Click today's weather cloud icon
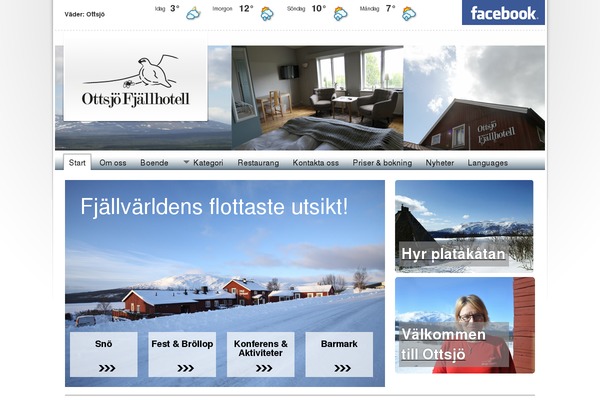Screen dimensions: 600x400 [193, 13]
